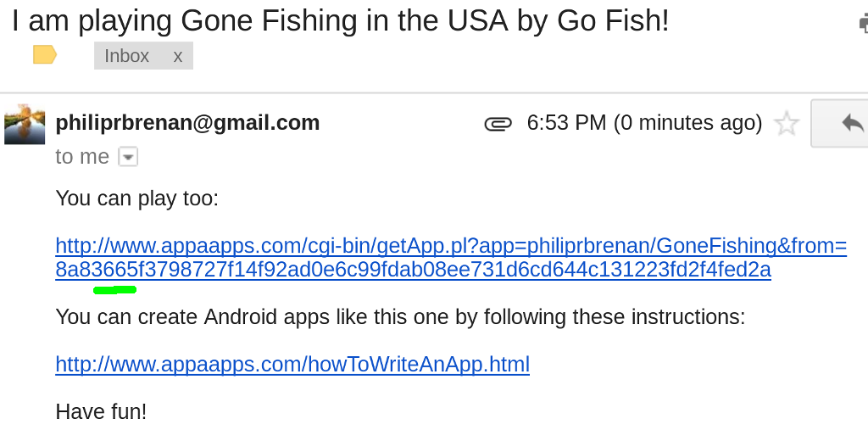Click the link line beginning 8a83665f

tap(413, 269)
